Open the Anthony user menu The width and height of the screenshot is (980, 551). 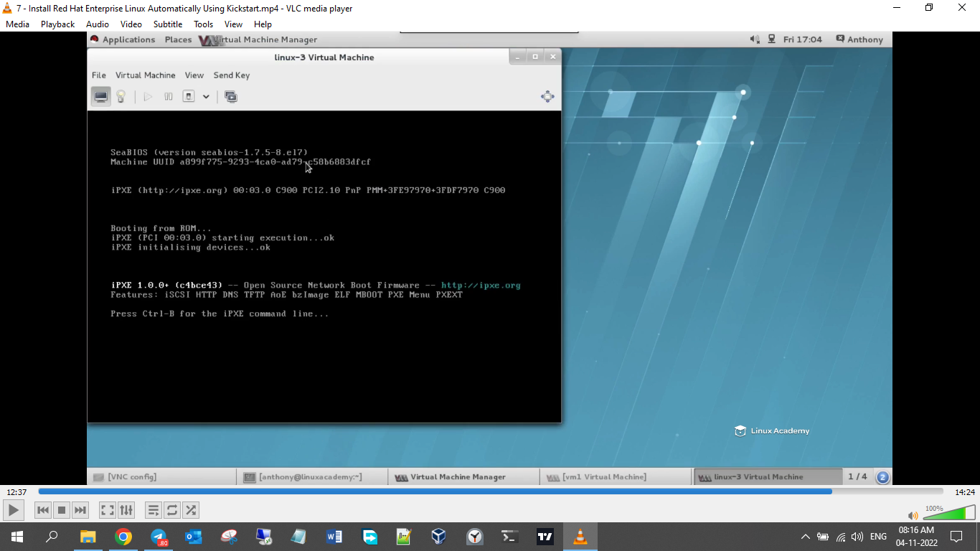[859, 39]
